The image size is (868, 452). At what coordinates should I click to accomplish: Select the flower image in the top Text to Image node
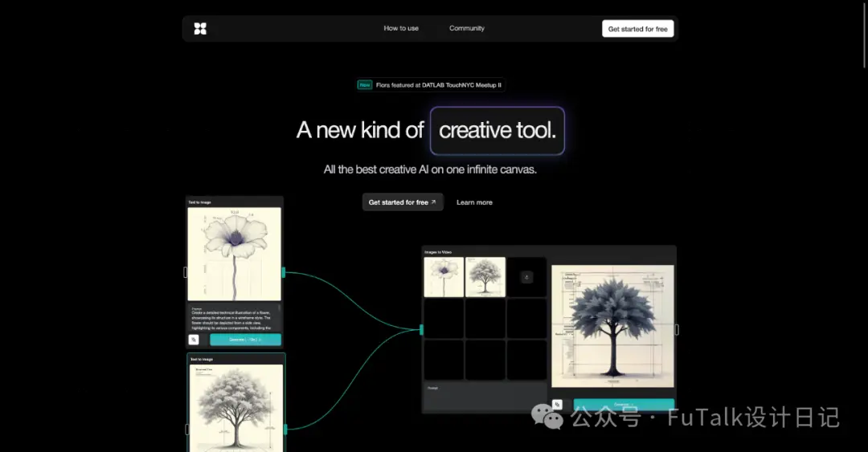pos(234,254)
